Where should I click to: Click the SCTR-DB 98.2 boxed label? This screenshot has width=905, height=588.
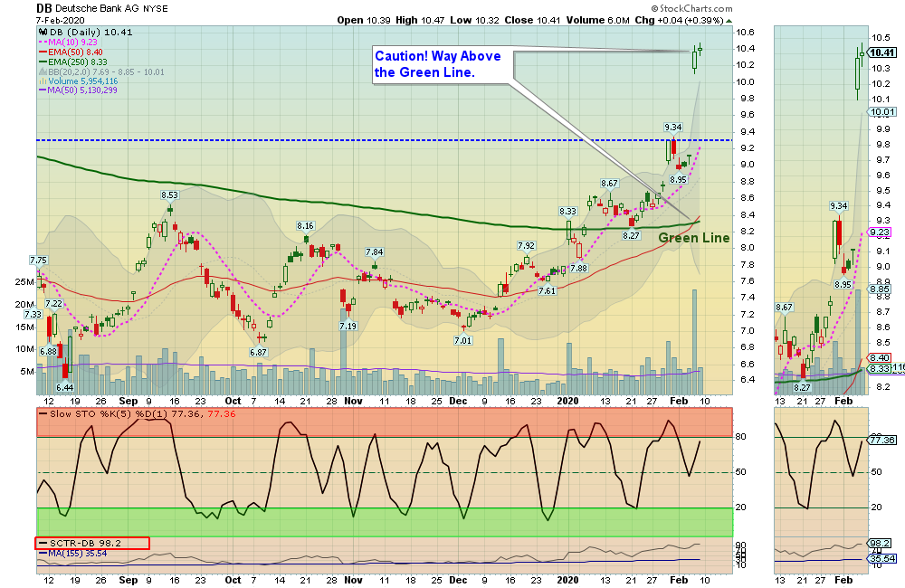92,543
